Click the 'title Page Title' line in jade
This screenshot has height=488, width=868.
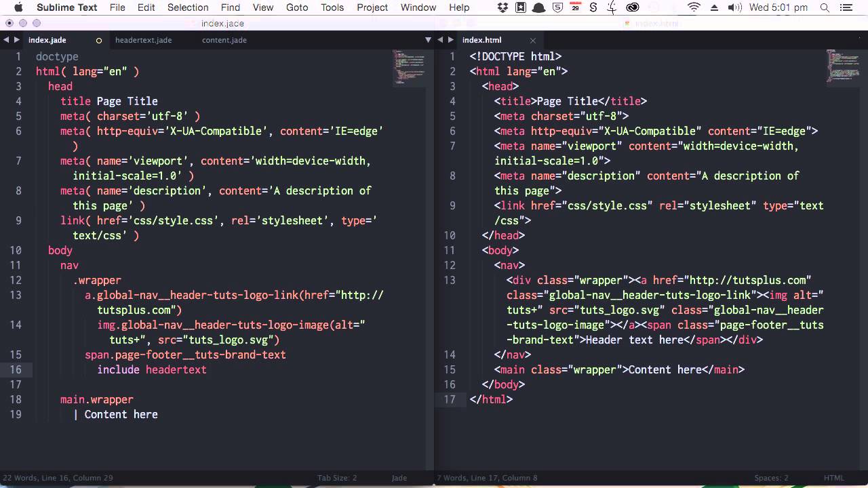109,101
